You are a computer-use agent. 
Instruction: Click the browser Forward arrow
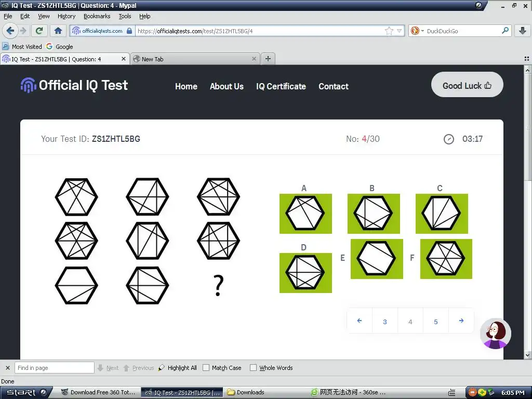tap(23, 31)
